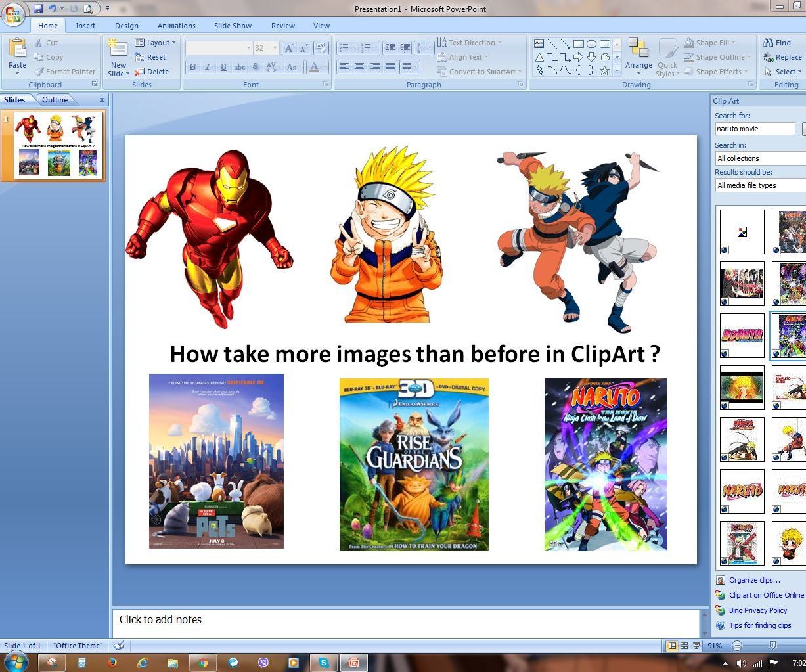Open Windows Start menu
Viewport: 806px width, 672px height.
click(15, 662)
